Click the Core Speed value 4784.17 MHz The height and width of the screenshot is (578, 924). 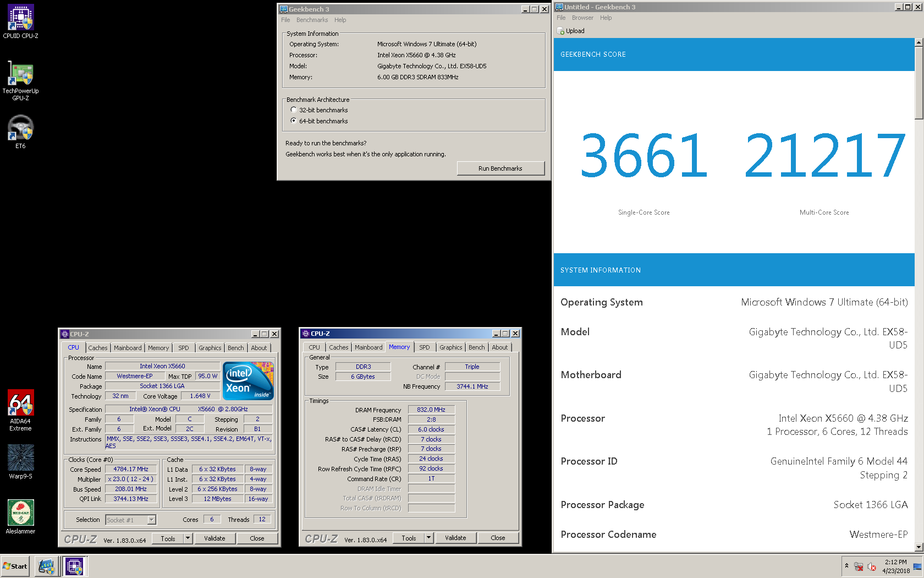coord(131,470)
